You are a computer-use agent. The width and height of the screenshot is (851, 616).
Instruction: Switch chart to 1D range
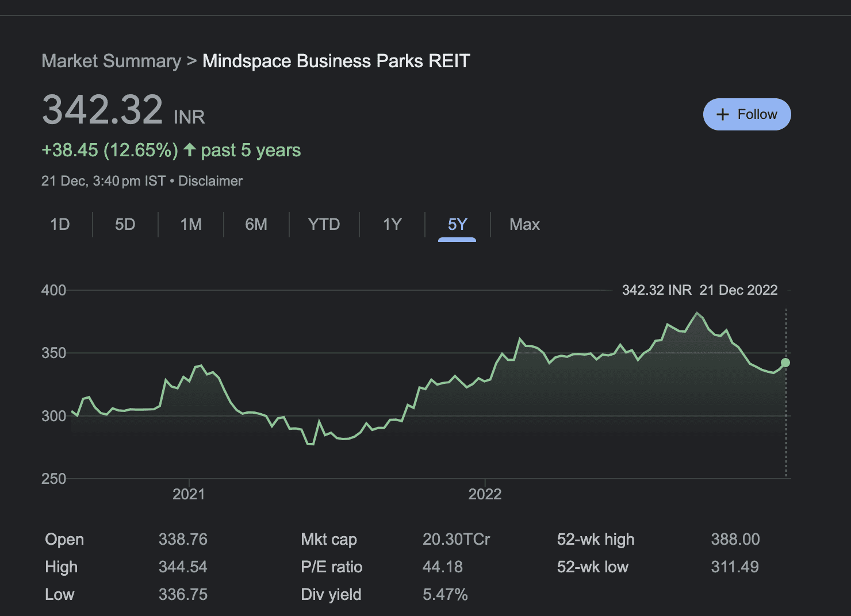pos(60,224)
